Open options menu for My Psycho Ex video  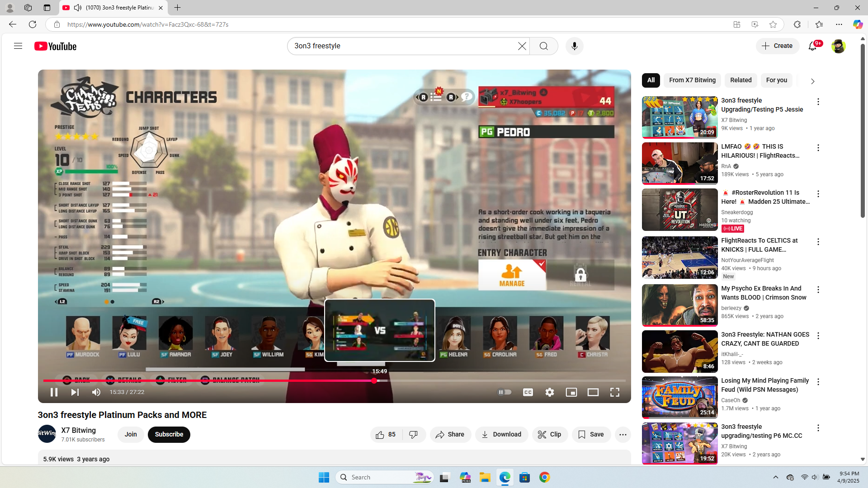point(818,290)
